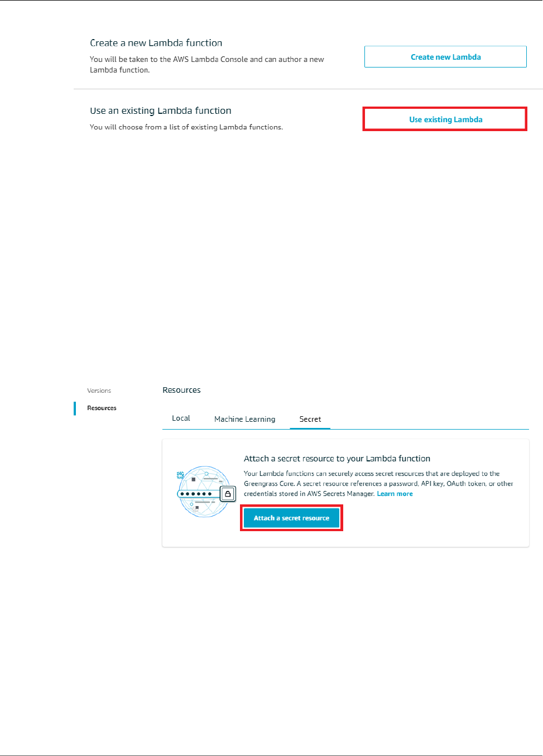This screenshot has width=543, height=756.
Task: Choose the Use existing Lambda button
Action: tap(445, 119)
